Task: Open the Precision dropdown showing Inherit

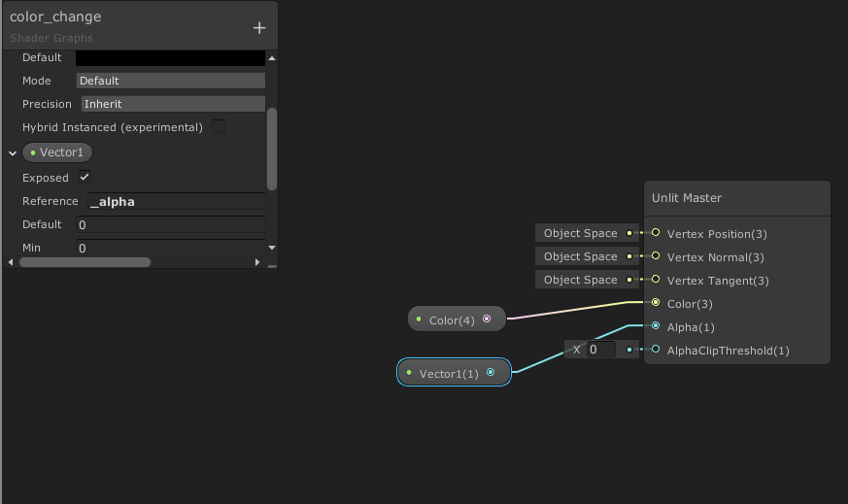Action: pos(173,104)
